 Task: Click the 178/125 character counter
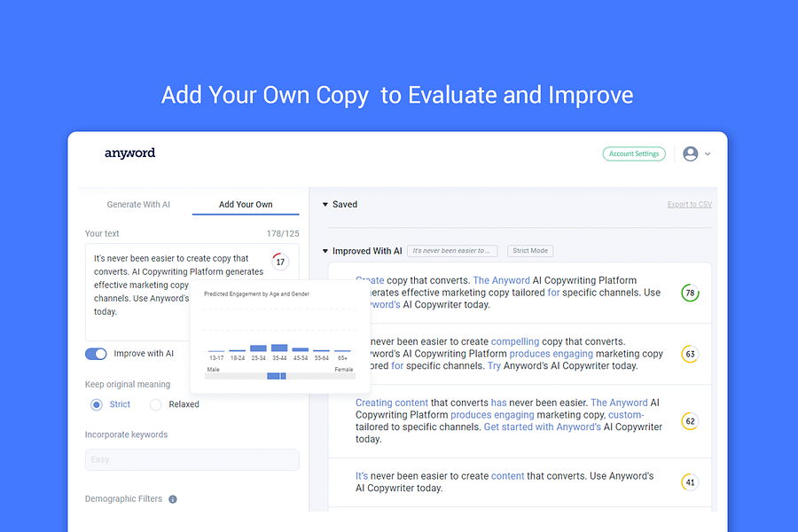tap(283, 234)
